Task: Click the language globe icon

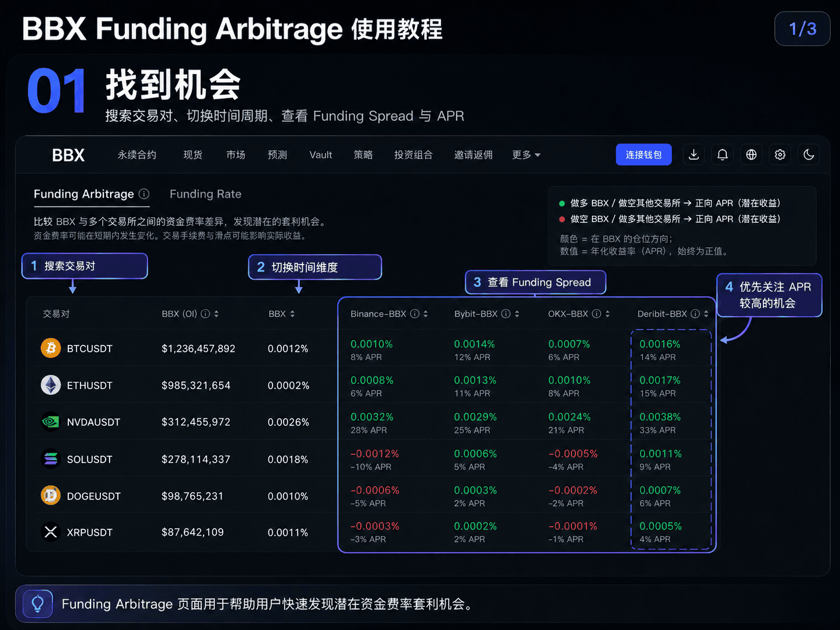Action: tap(751, 154)
